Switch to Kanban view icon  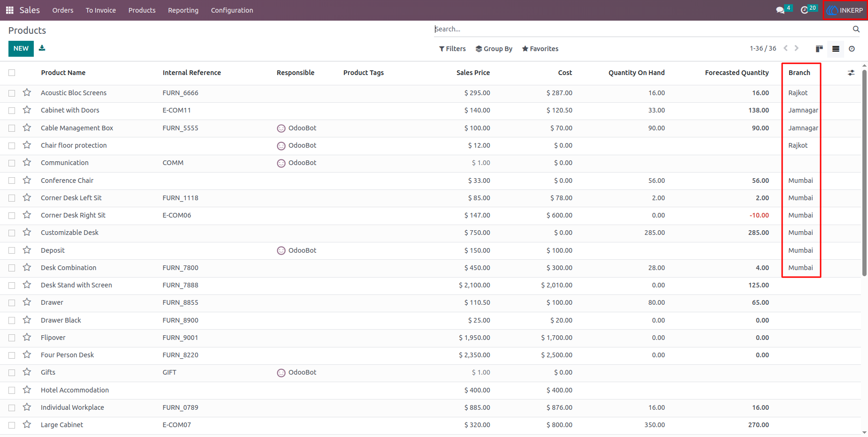coord(819,49)
